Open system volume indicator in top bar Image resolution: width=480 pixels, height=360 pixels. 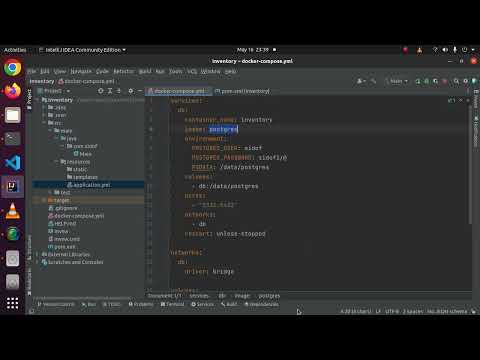click(x=445, y=50)
